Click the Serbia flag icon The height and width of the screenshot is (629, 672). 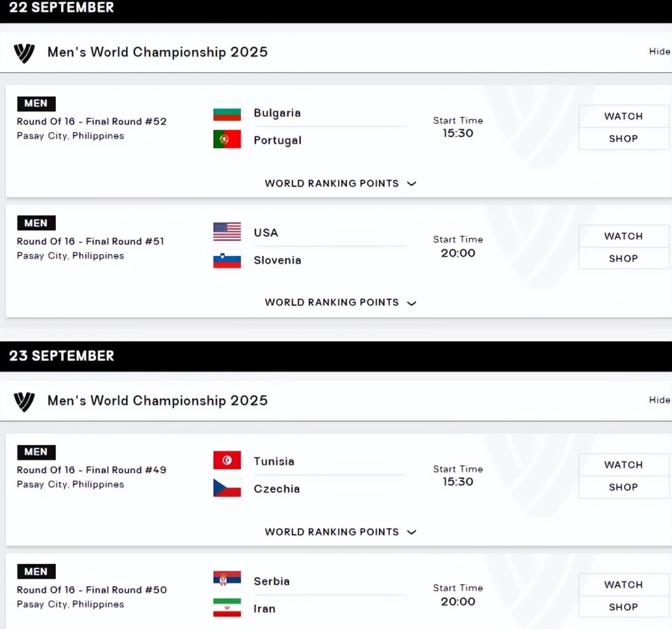tap(227, 581)
